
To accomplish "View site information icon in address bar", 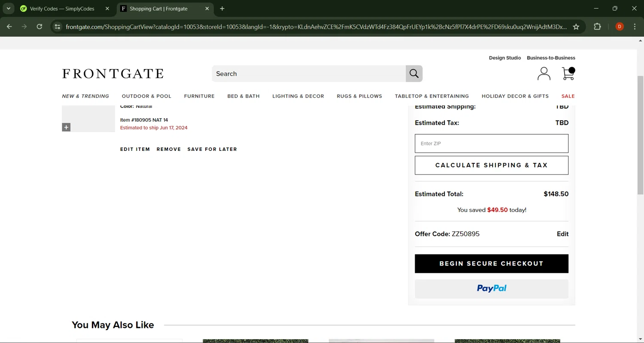I will click(57, 27).
